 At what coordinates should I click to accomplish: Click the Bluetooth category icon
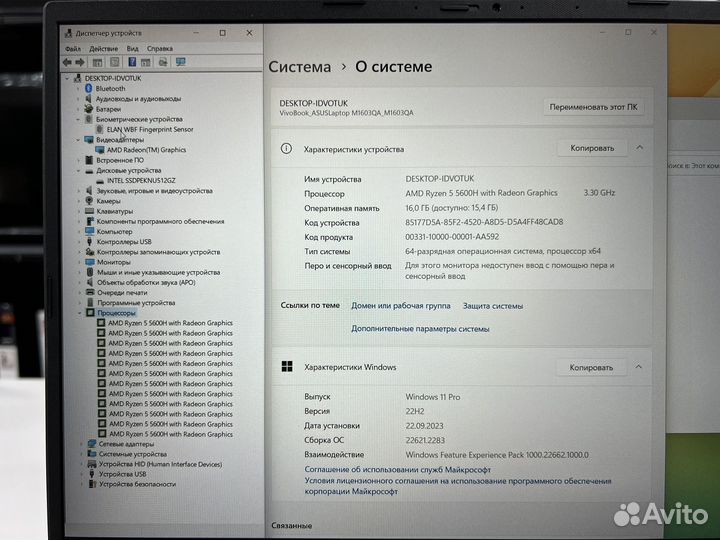coord(89,88)
